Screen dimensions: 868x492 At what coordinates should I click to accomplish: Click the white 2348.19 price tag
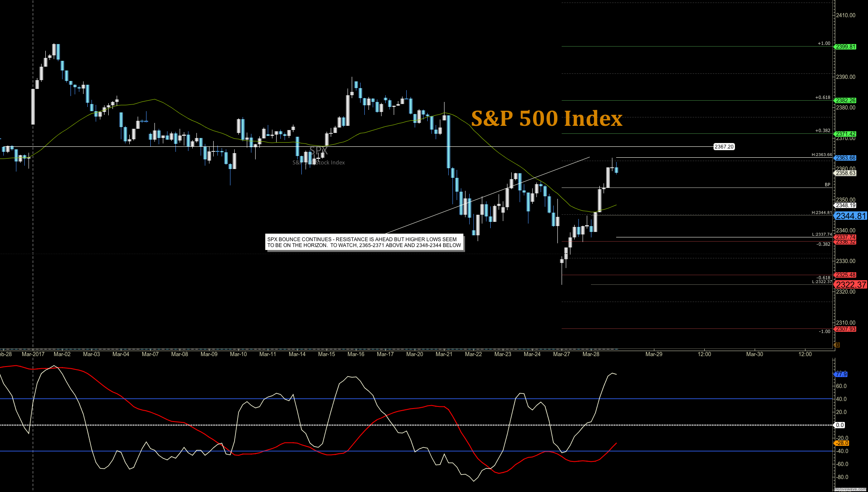point(845,205)
